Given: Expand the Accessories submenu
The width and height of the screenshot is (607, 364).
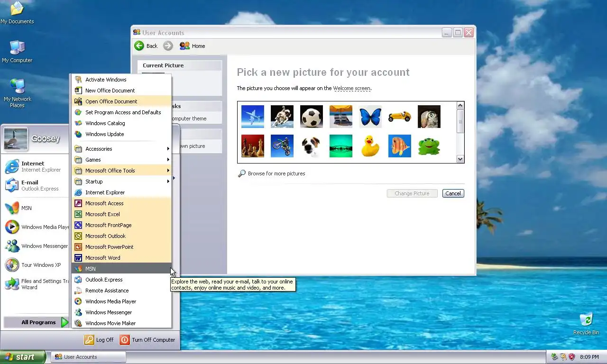Looking at the screenshot, I should 121,149.
